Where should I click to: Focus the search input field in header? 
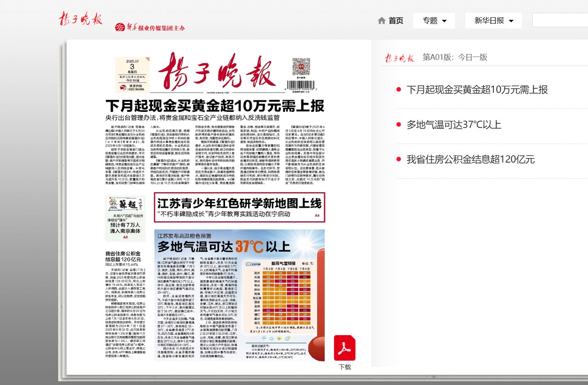(560, 20)
